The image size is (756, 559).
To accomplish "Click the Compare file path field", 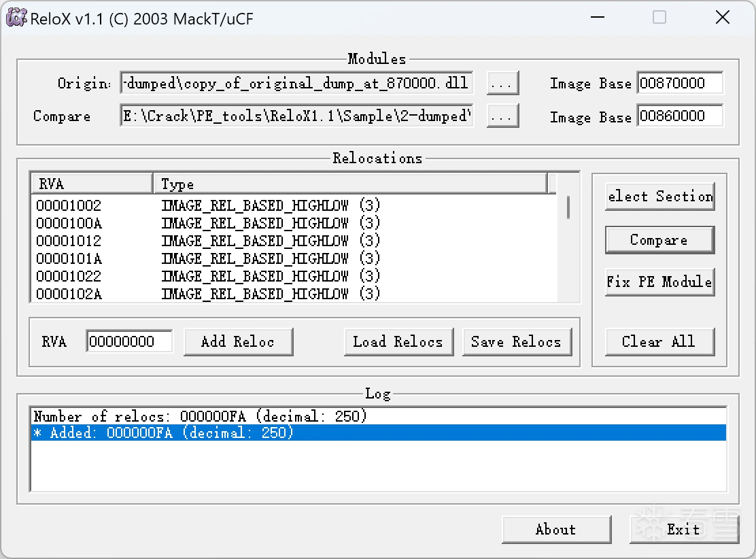I will (x=296, y=116).
